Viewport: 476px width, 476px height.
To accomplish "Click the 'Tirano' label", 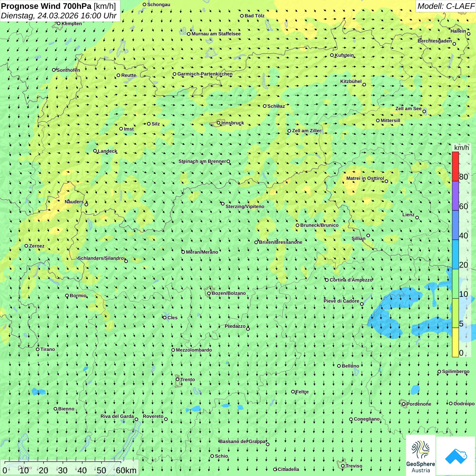I will tap(48, 350).
